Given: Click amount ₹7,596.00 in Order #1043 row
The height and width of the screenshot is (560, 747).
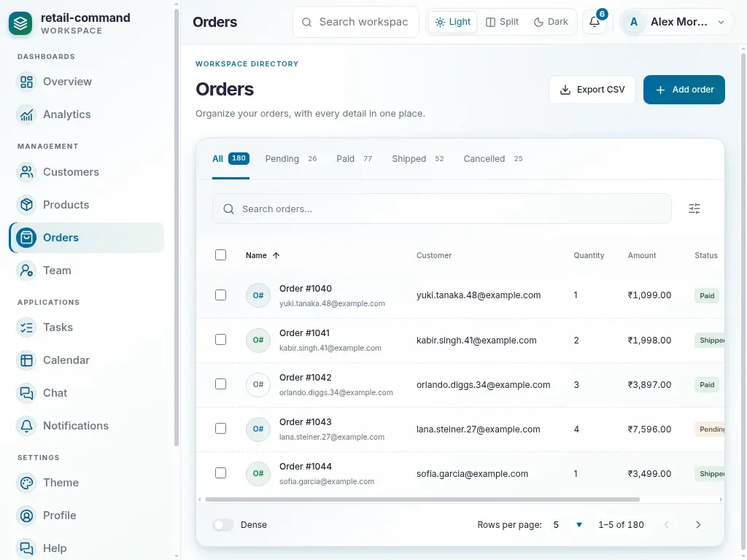Looking at the screenshot, I should pos(649,429).
